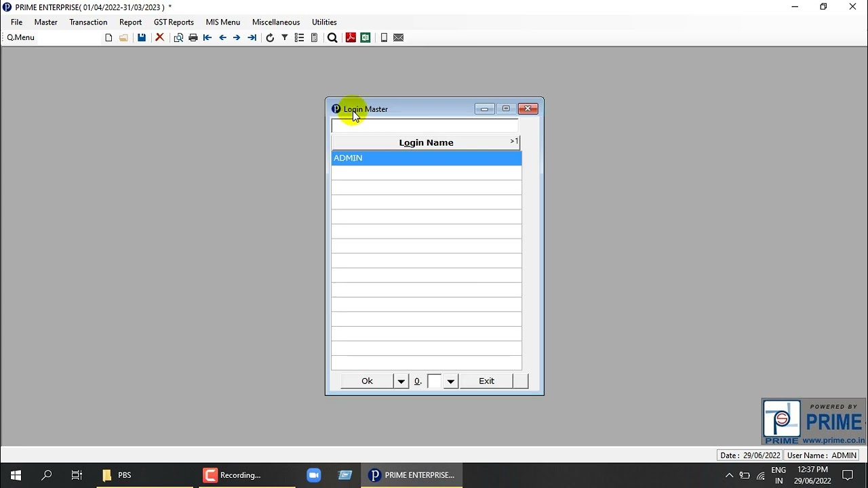Image resolution: width=868 pixels, height=488 pixels.
Task: Open the GST Reports menu
Action: coord(174,22)
